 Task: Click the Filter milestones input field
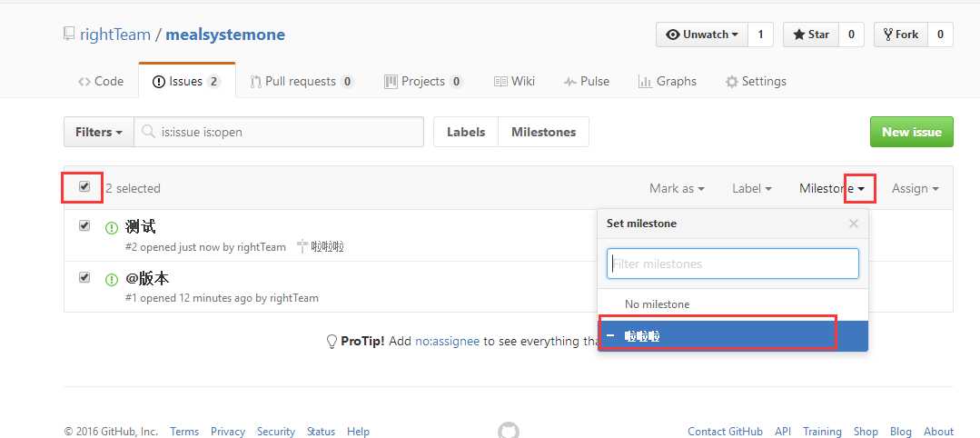(x=732, y=264)
